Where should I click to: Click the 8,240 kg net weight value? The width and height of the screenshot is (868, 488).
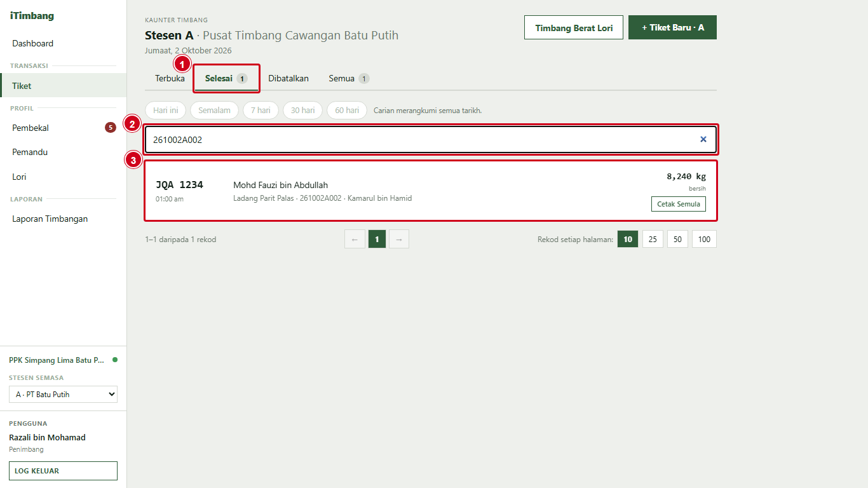686,177
